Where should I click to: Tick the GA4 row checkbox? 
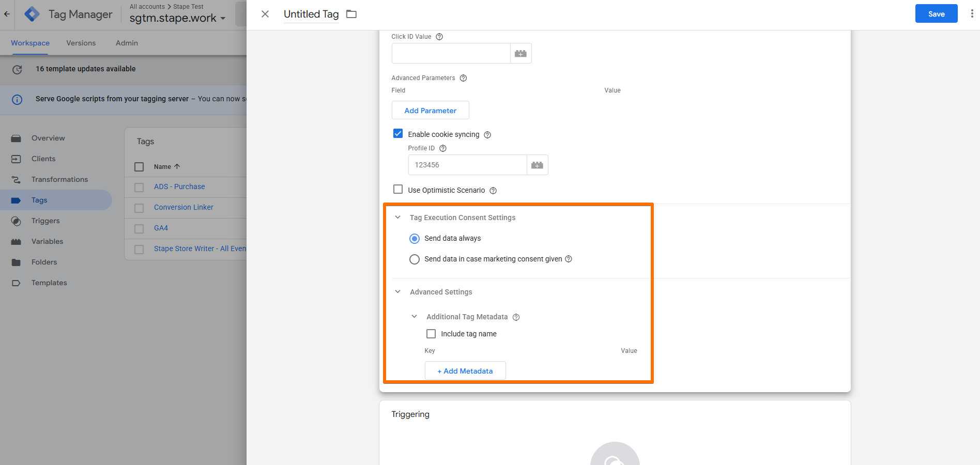[x=139, y=228]
